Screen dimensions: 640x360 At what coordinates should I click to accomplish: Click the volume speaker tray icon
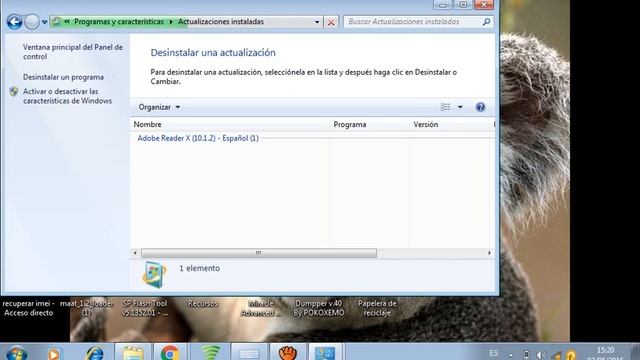tap(541, 356)
